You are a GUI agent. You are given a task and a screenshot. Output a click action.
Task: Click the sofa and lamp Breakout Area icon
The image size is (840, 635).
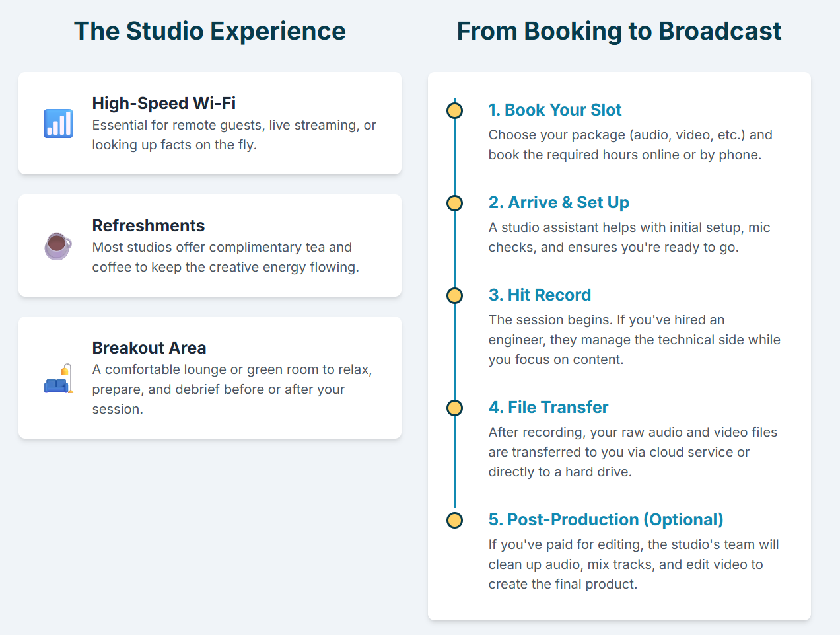pyautogui.click(x=58, y=378)
